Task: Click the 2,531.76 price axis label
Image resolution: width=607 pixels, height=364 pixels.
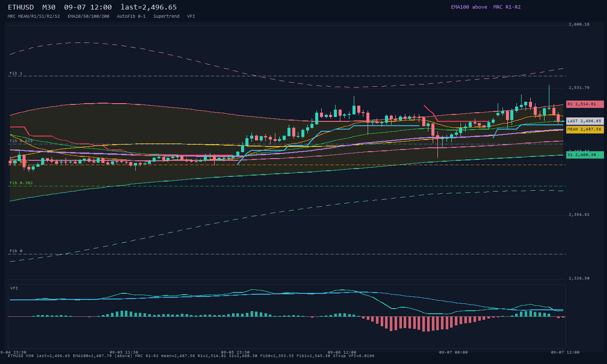Action: click(x=579, y=88)
